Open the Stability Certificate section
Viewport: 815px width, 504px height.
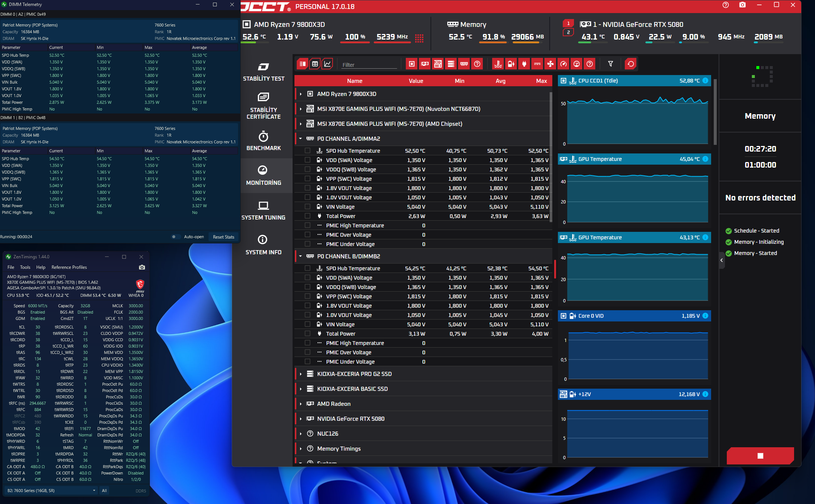[263, 106]
